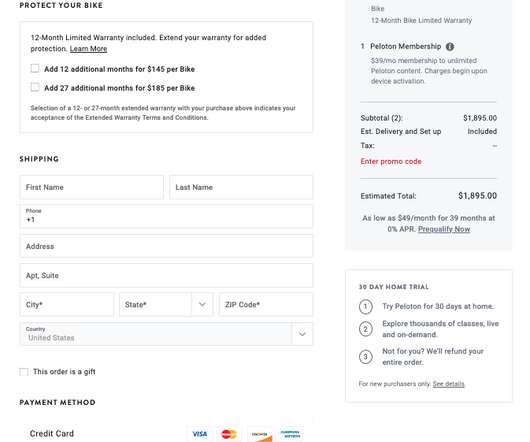Select the Visa card logo

point(199,434)
